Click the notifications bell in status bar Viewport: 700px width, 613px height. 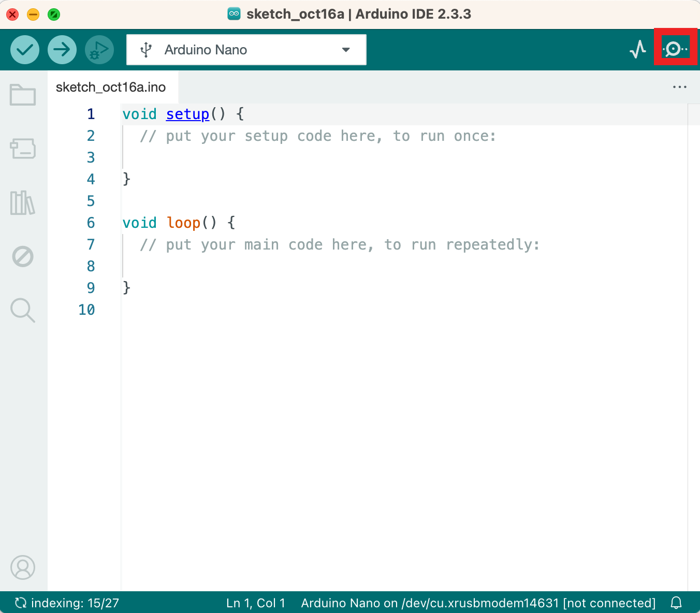(676, 603)
